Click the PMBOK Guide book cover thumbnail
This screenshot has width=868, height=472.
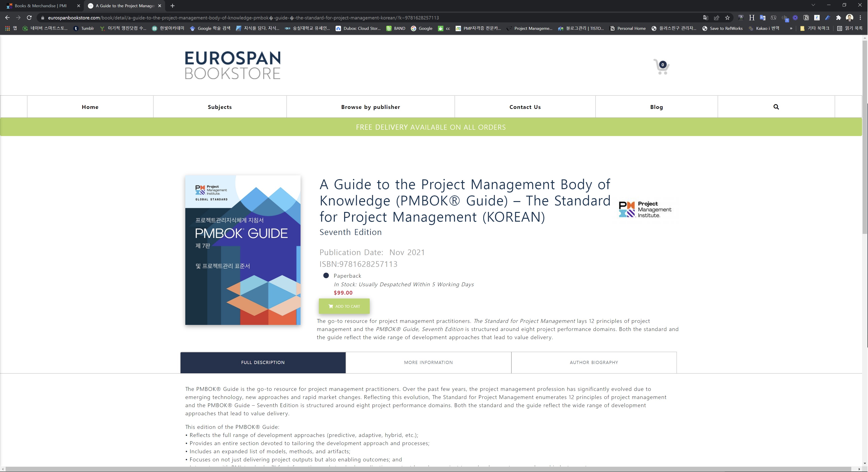[x=243, y=250]
